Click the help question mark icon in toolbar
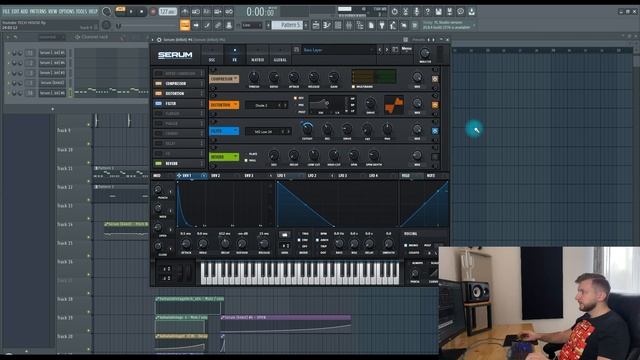640x360 pixels. point(427,12)
